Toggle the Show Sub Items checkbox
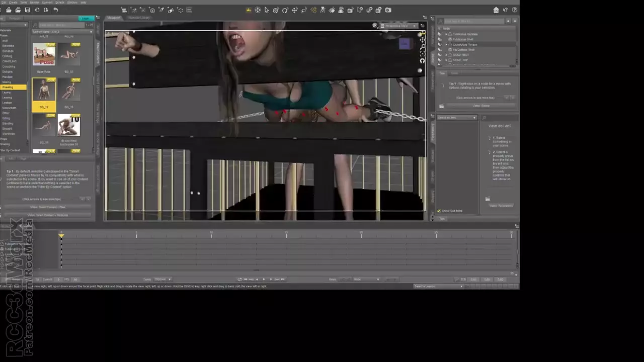The width and height of the screenshot is (644, 362). (439, 211)
